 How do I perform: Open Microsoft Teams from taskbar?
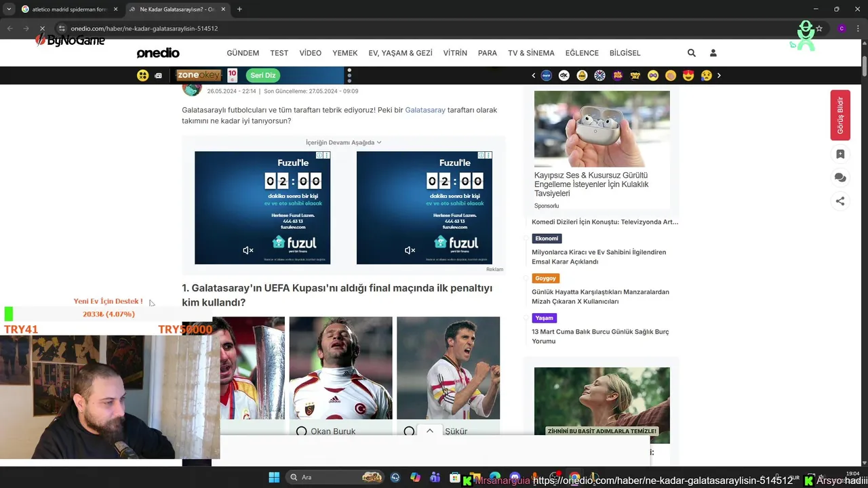(435, 477)
